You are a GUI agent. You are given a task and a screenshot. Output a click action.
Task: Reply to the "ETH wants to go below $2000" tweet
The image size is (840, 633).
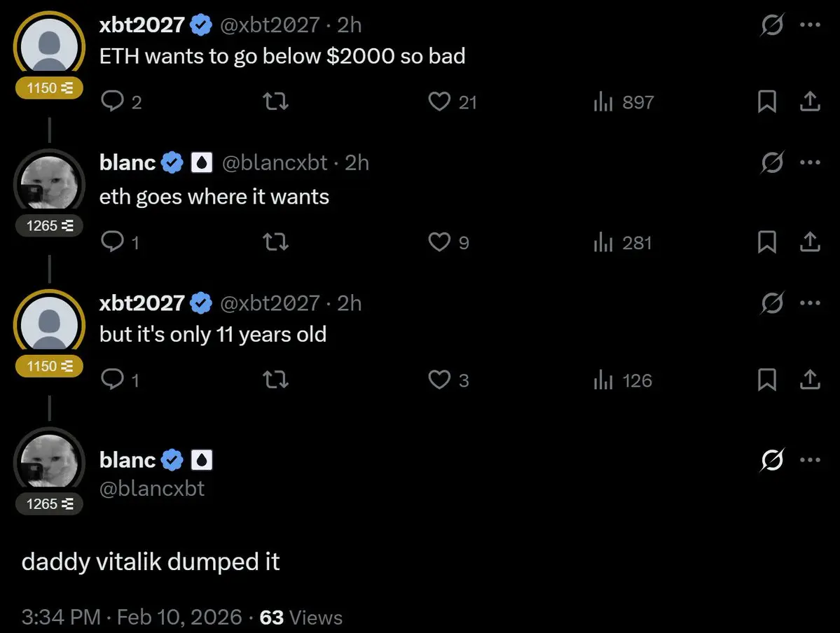pyautogui.click(x=112, y=102)
